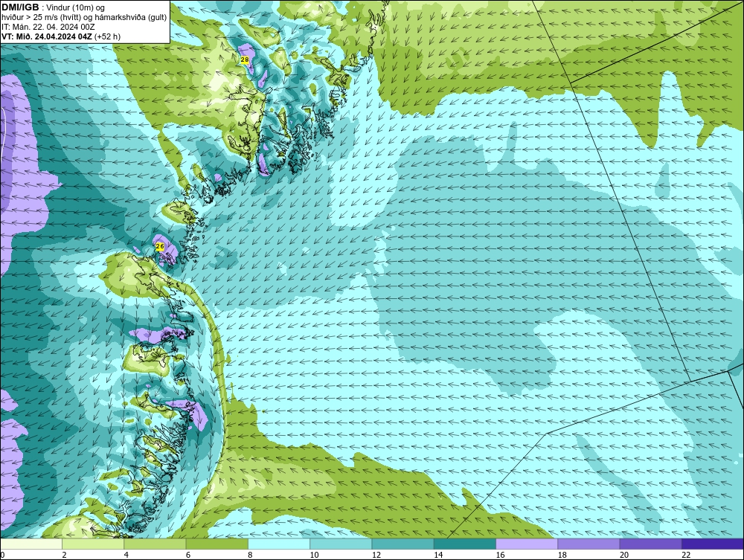Click the dark indigo 22+ m/s legend swatch
Screen dimensions: 744x560
point(713,544)
